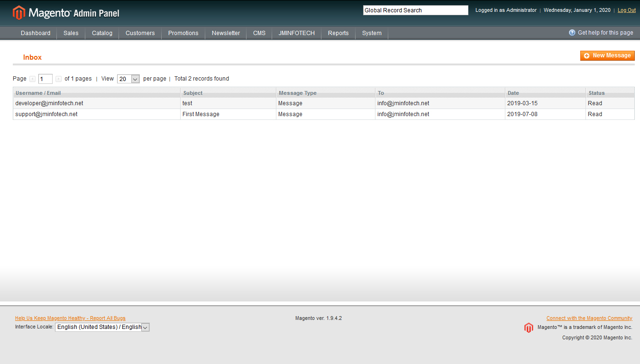The image size is (640, 364).
Task: Click the Magento footer logo icon
Action: pyautogui.click(x=529, y=328)
